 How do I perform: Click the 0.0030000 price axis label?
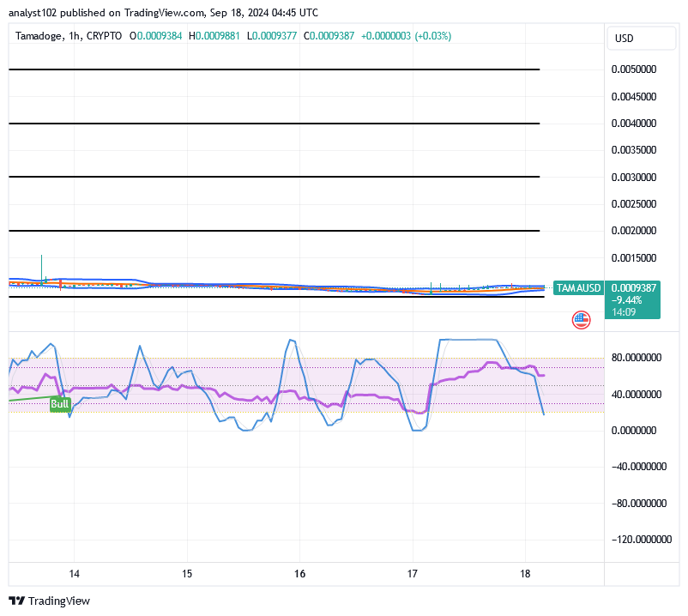click(634, 178)
